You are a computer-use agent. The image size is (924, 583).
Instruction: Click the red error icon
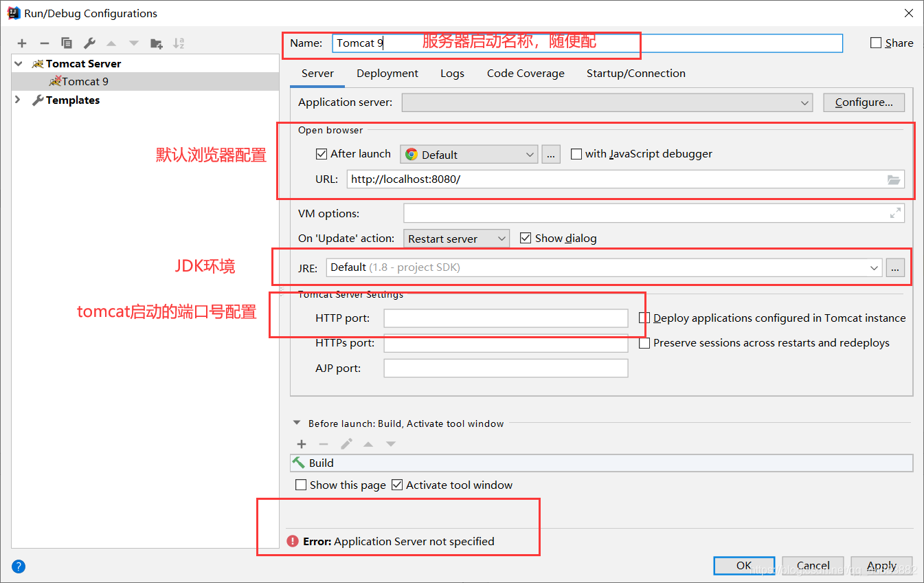click(293, 541)
